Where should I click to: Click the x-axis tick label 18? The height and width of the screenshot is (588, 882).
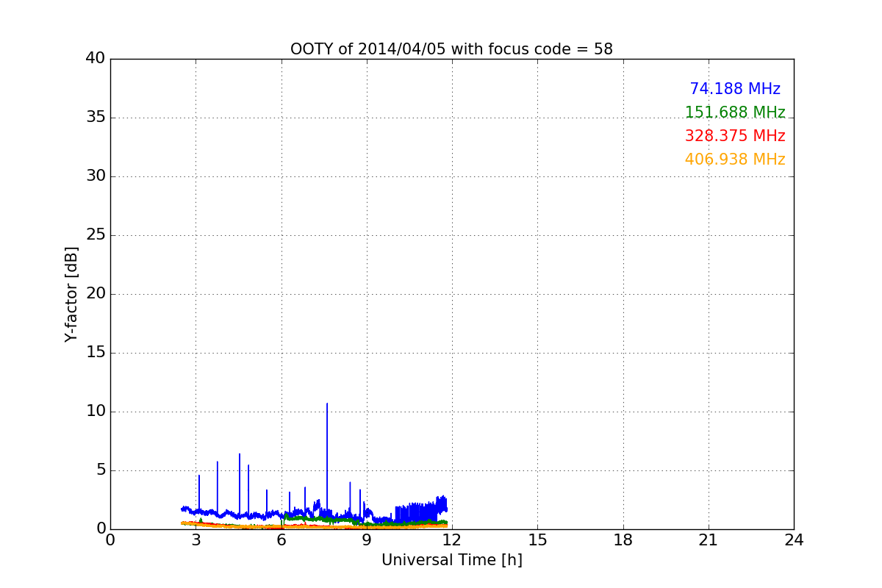(x=623, y=540)
